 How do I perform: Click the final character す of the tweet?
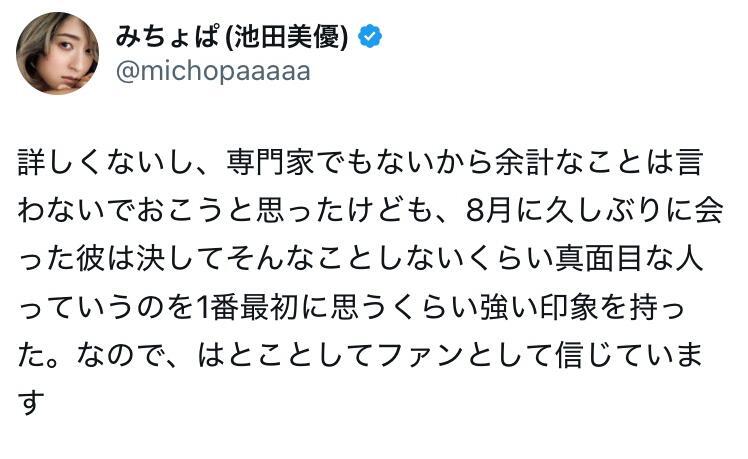point(30,404)
